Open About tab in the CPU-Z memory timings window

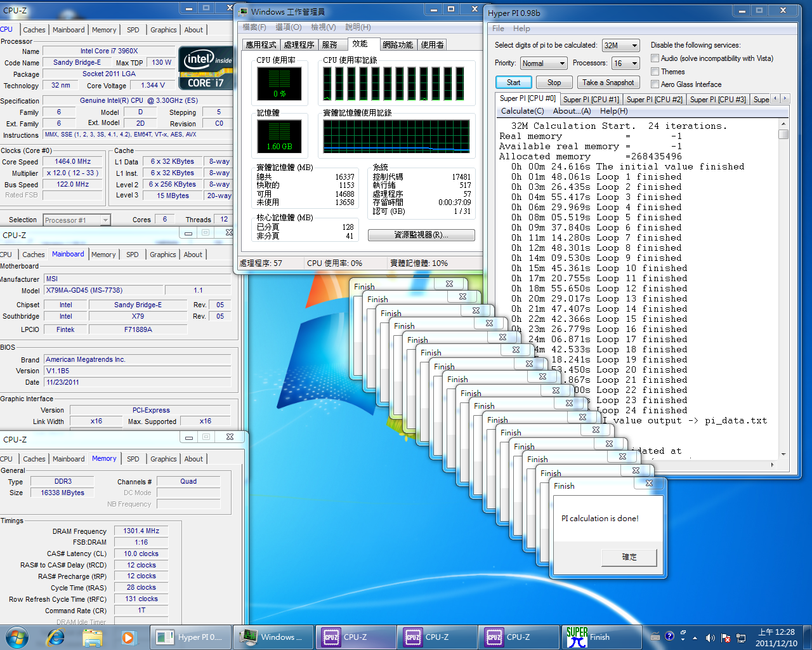pos(193,459)
